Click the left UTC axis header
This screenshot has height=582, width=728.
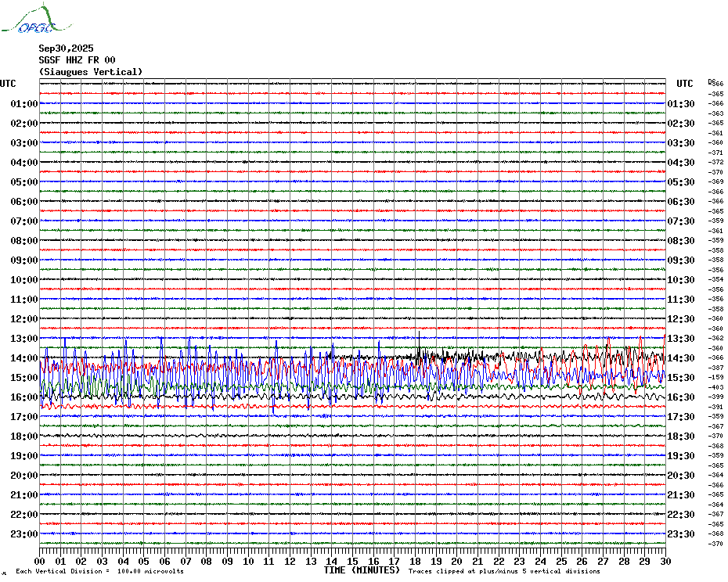pyautogui.click(x=8, y=84)
